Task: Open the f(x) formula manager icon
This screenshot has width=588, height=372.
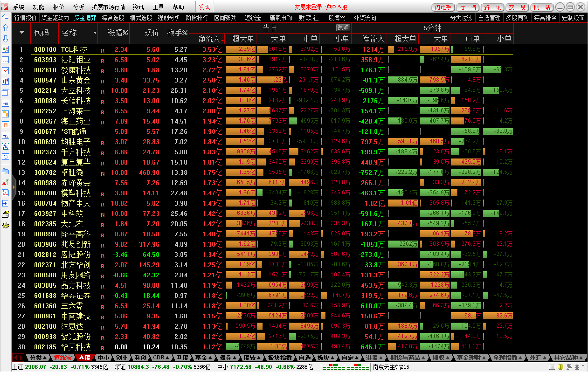Action: pyautogui.click(x=5, y=146)
